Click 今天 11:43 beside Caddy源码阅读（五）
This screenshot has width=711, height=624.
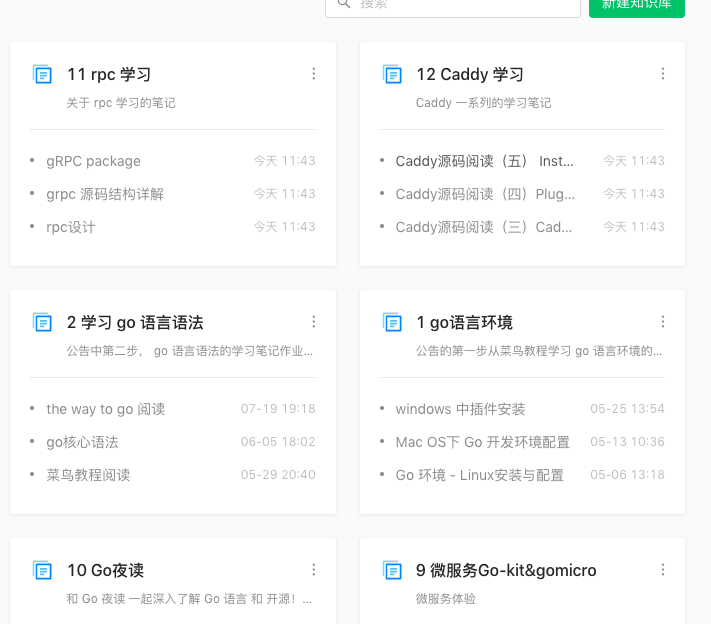click(x=634, y=161)
